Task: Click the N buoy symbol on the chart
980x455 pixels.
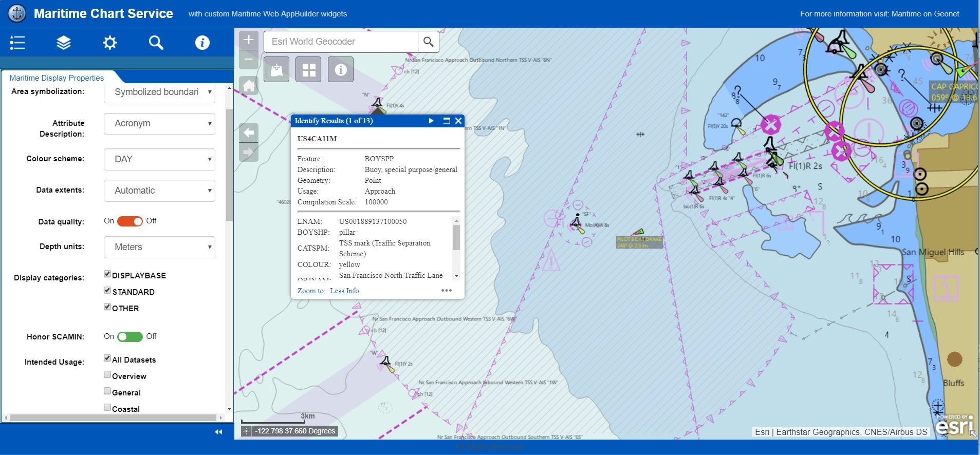Action: pos(378,104)
